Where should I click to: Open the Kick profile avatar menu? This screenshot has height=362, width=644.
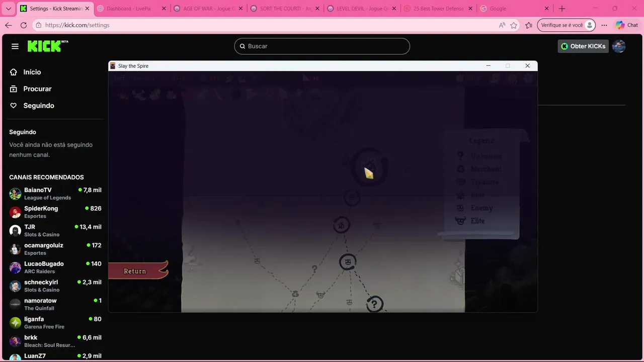point(619,46)
